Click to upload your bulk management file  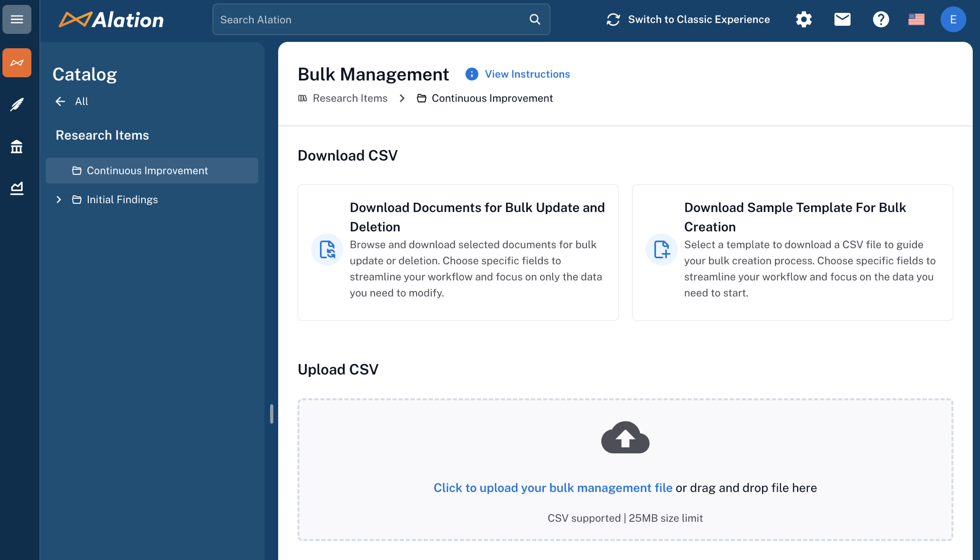(x=553, y=488)
